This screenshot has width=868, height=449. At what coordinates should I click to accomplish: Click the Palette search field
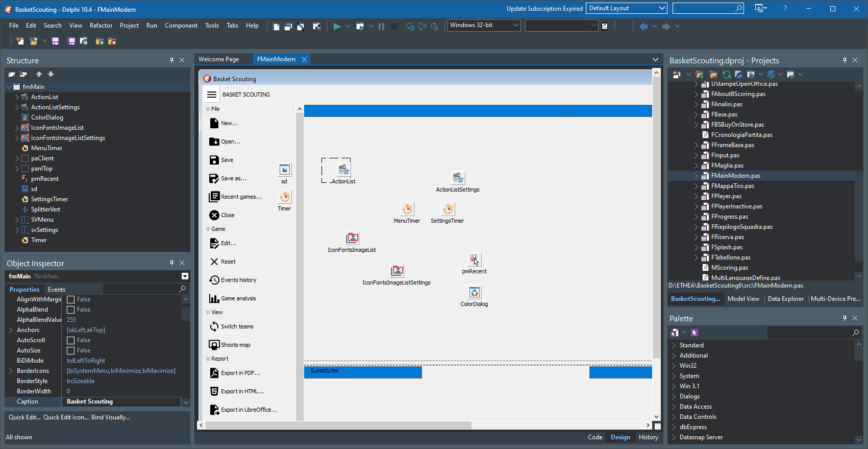tap(814, 333)
